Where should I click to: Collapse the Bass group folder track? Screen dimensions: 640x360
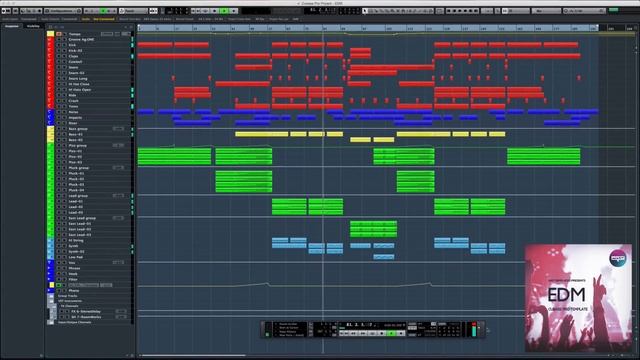[x=51, y=129]
